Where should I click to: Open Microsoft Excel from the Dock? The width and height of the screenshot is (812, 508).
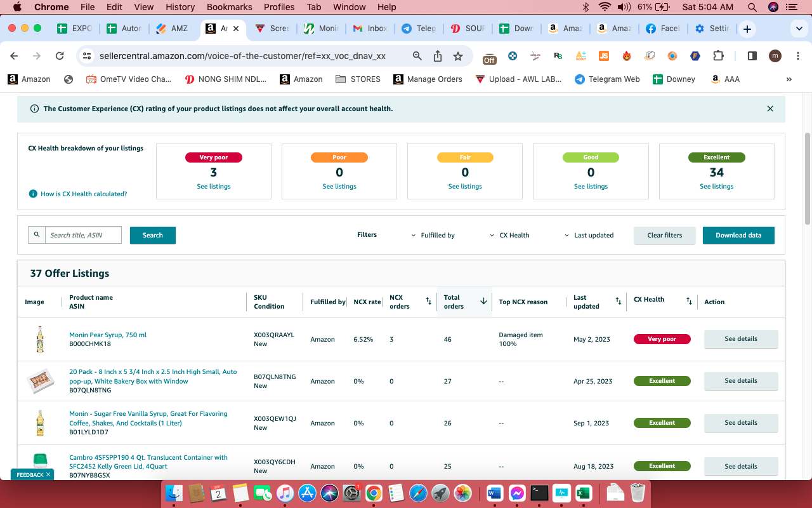(x=584, y=493)
